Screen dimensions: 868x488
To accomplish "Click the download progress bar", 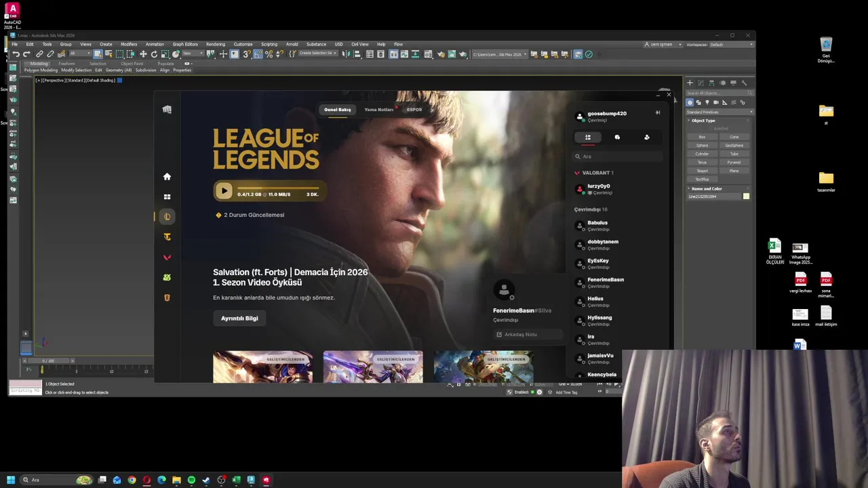I will coord(278,188).
